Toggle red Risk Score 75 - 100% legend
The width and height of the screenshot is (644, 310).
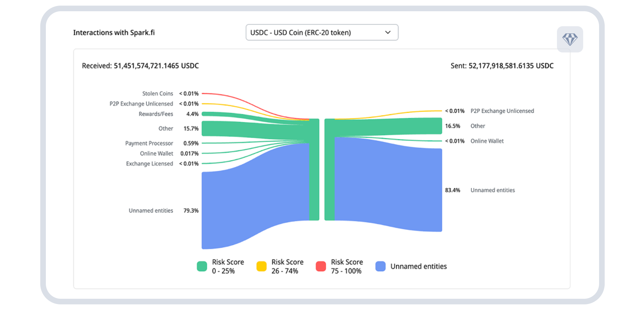coord(321,266)
